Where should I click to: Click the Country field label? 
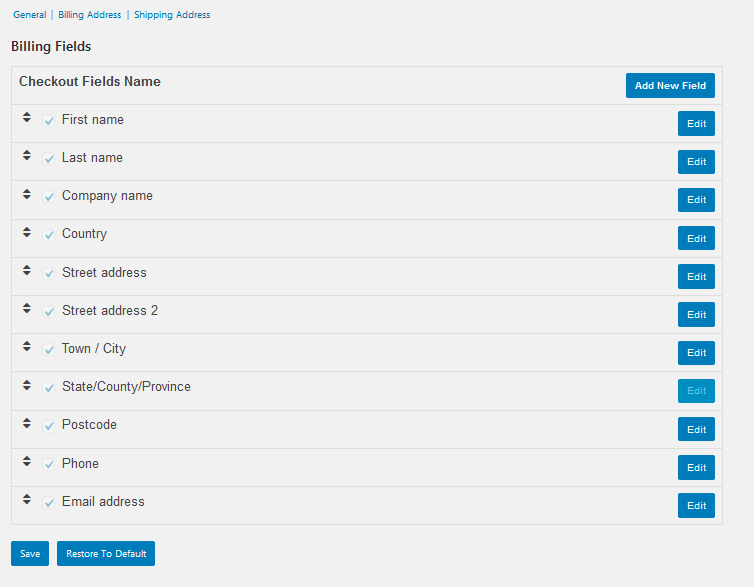(x=85, y=234)
